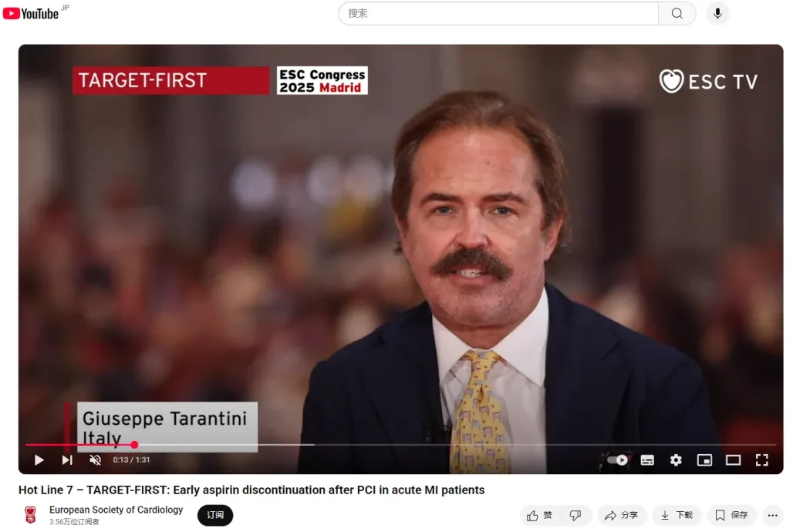Image resolution: width=793 pixels, height=532 pixels.
Task: Enable miniplayer mode
Action: (704, 460)
